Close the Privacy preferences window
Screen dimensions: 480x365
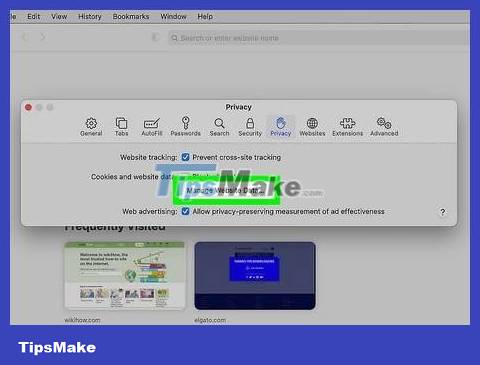pyautogui.click(x=28, y=107)
